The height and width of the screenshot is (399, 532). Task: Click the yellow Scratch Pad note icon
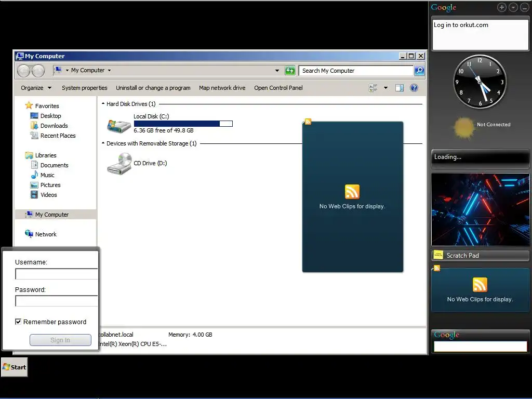[x=438, y=255]
